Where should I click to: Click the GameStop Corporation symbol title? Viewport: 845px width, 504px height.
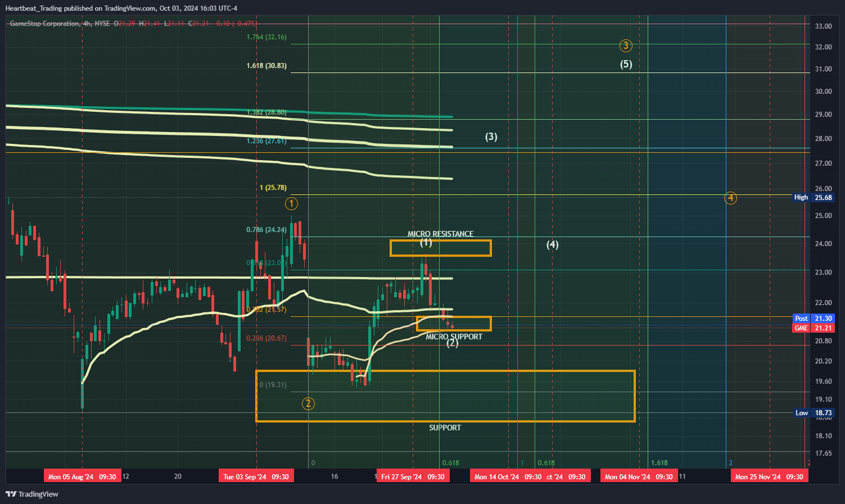[45, 24]
